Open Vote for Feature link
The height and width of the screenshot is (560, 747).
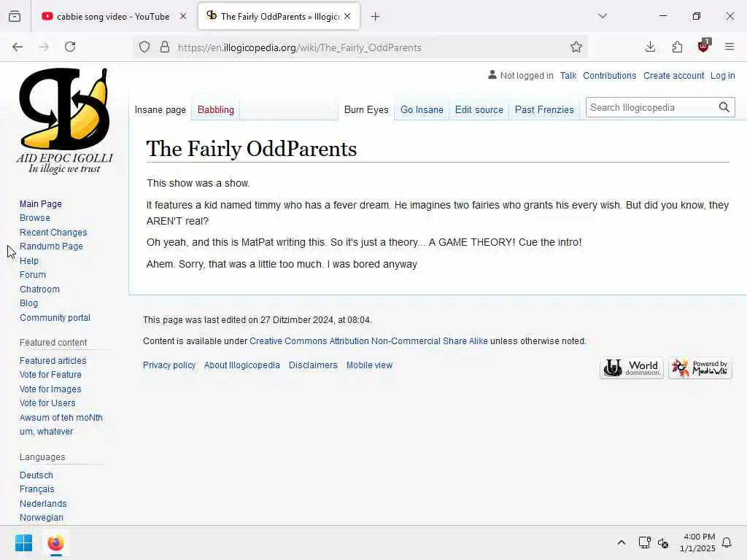point(50,374)
